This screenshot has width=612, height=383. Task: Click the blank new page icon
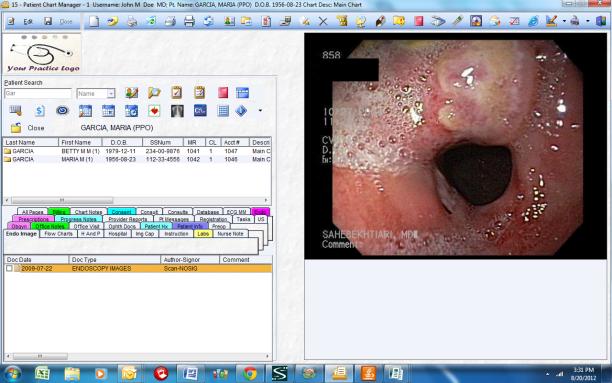click(94, 21)
